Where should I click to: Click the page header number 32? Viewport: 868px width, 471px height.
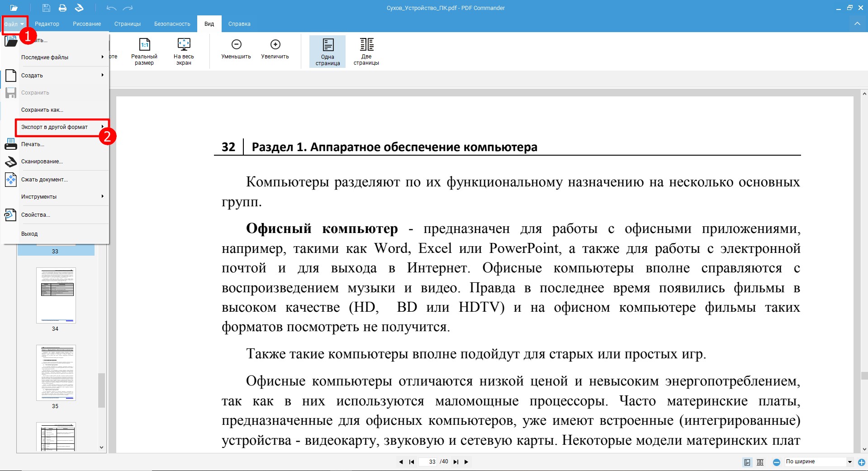click(x=228, y=147)
